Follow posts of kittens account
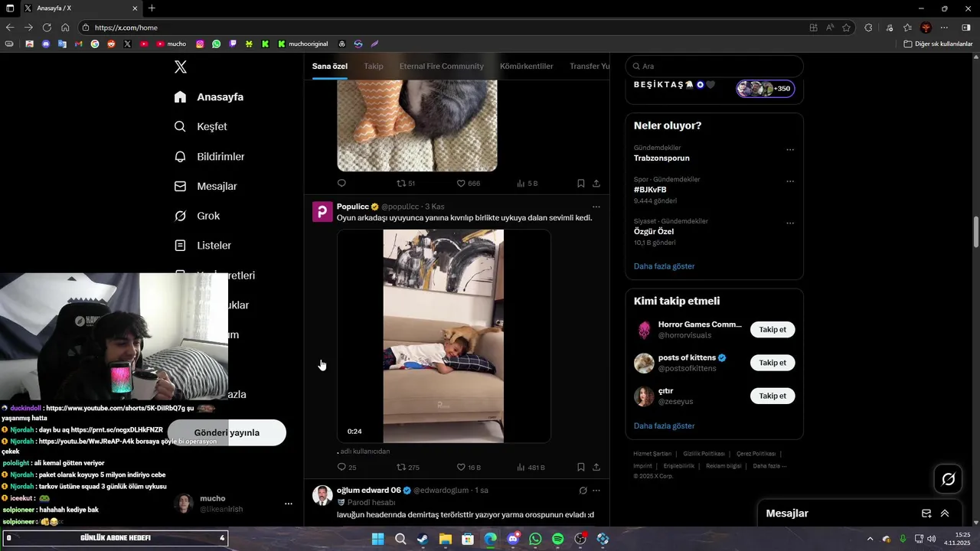The width and height of the screenshot is (980, 551). [773, 363]
